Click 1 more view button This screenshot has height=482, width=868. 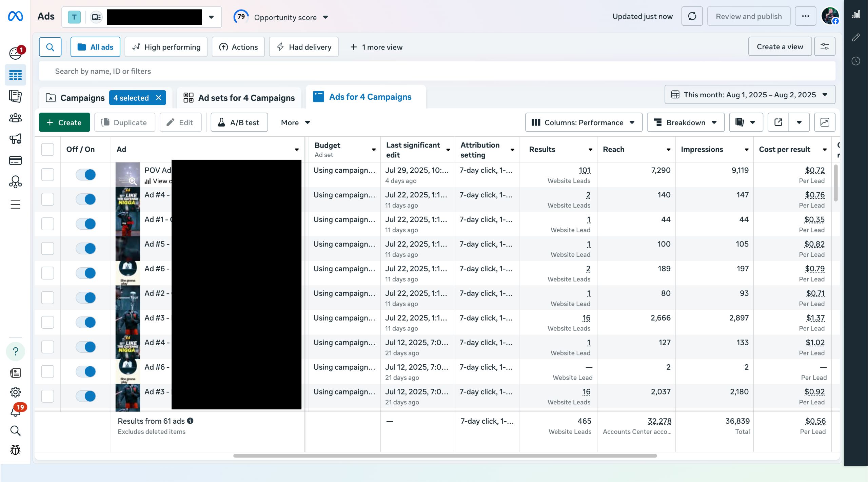click(x=376, y=47)
